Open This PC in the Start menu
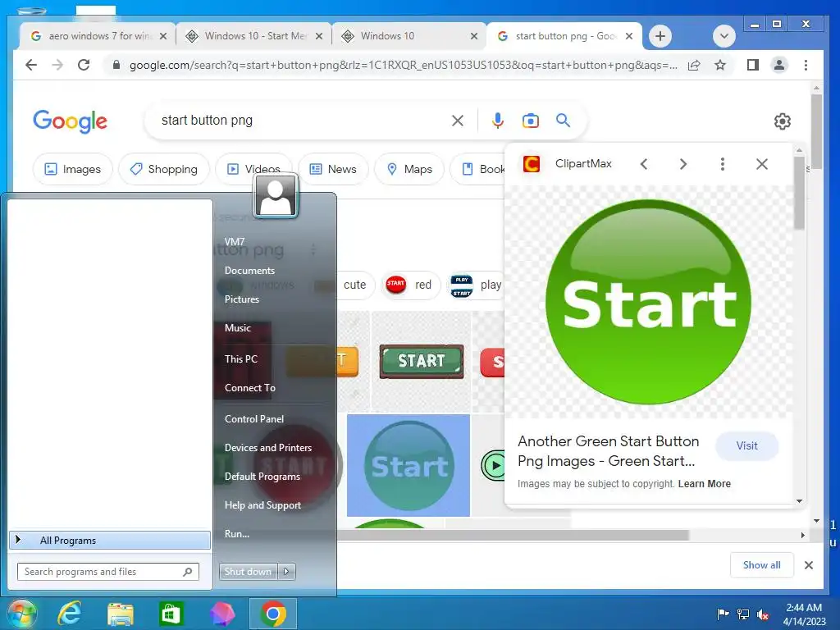The width and height of the screenshot is (840, 630). (240, 359)
